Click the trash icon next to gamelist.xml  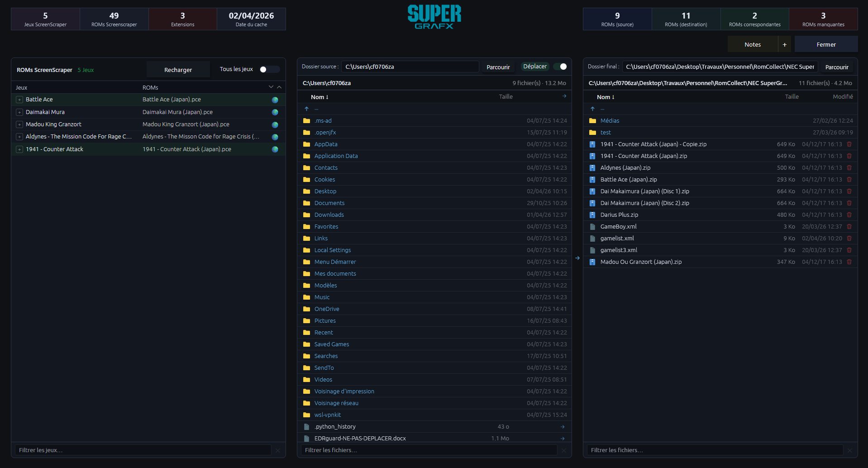pos(849,239)
